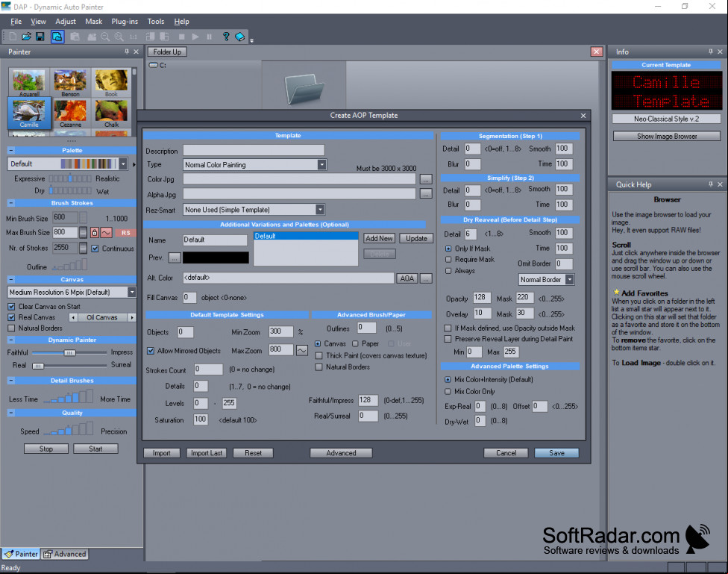This screenshot has width=728, height=574.
Task: Adjust the Faithful/Impress slider
Action: (69, 353)
